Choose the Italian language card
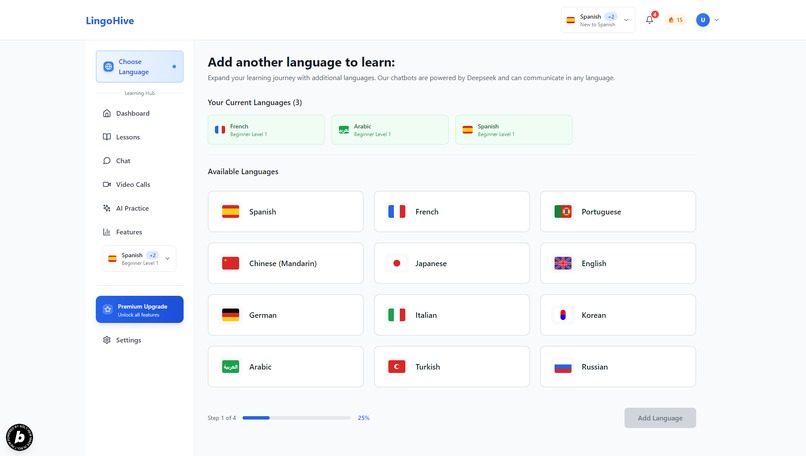This screenshot has height=456, width=806. click(x=451, y=315)
